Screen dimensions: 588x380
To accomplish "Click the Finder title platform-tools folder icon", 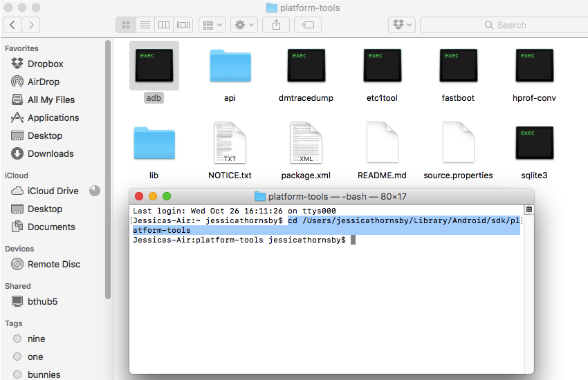I will 271,8.
